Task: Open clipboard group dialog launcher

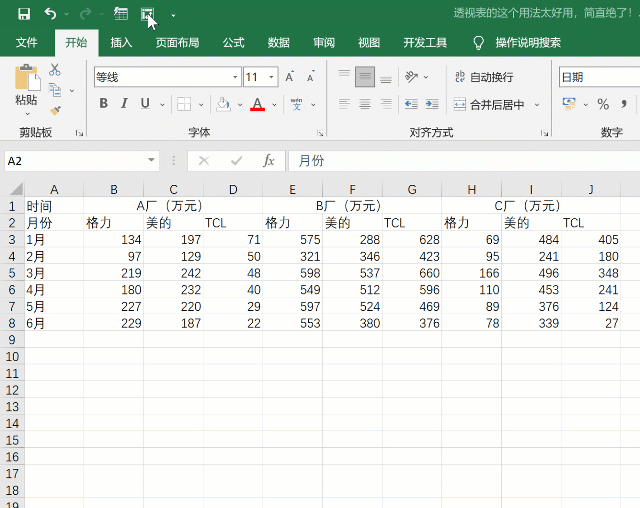Action: click(x=80, y=133)
